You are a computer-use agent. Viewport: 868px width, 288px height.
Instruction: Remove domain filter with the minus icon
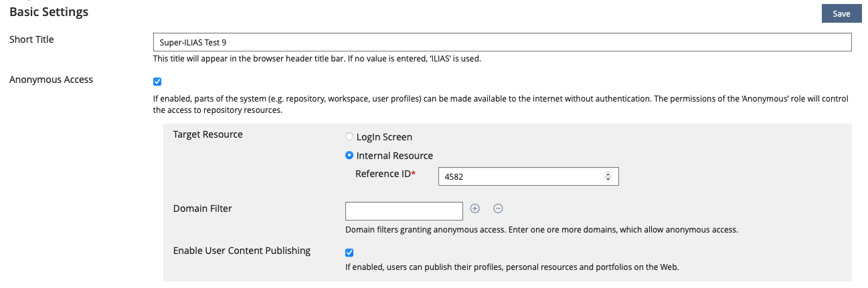pyautogui.click(x=498, y=208)
